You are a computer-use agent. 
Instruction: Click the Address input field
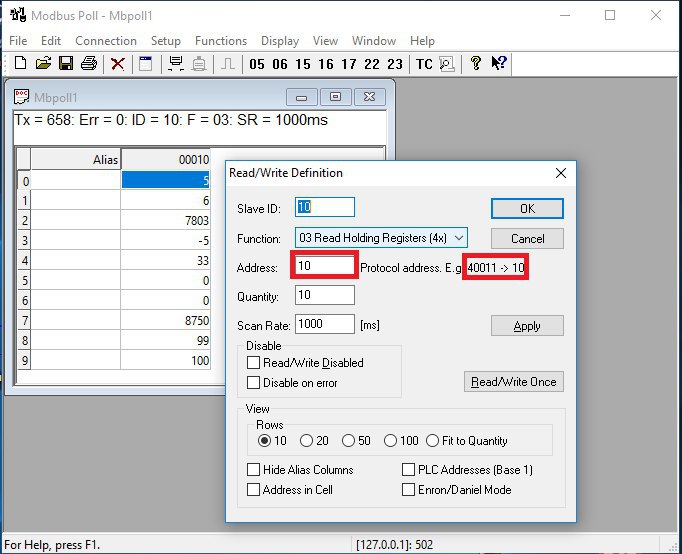pos(325,266)
